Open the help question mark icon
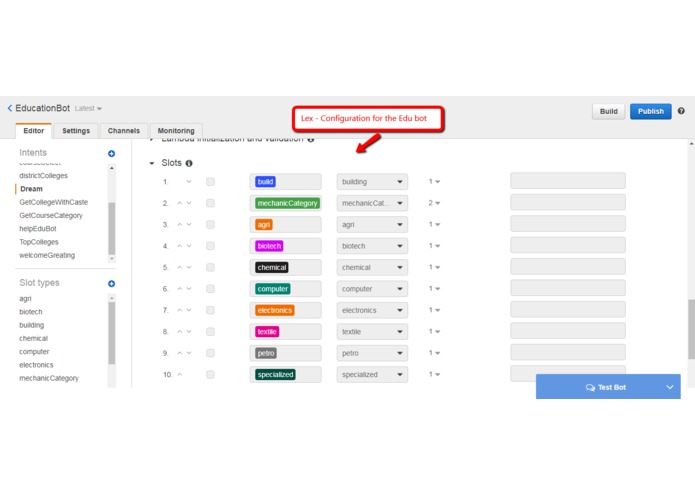Image resolution: width=695 pixels, height=494 pixels. (681, 111)
